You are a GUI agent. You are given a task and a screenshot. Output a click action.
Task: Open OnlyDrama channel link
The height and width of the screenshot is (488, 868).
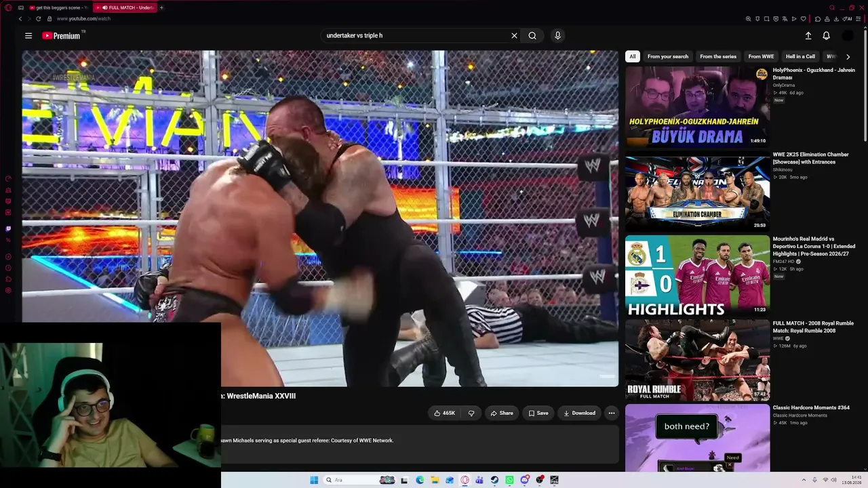pyautogui.click(x=784, y=85)
